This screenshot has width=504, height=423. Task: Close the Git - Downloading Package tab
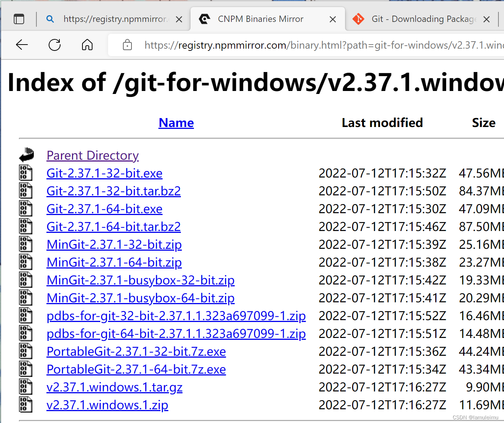click(487, 19)
